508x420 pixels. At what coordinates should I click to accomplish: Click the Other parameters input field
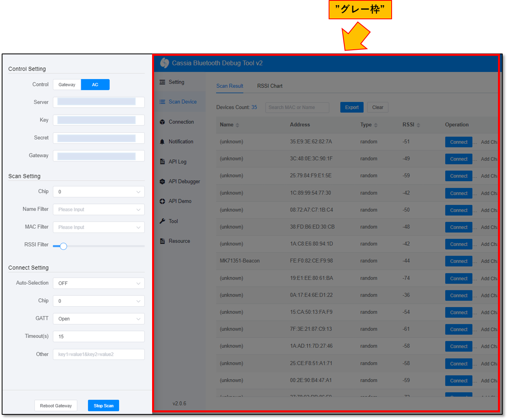click(99, 355)
